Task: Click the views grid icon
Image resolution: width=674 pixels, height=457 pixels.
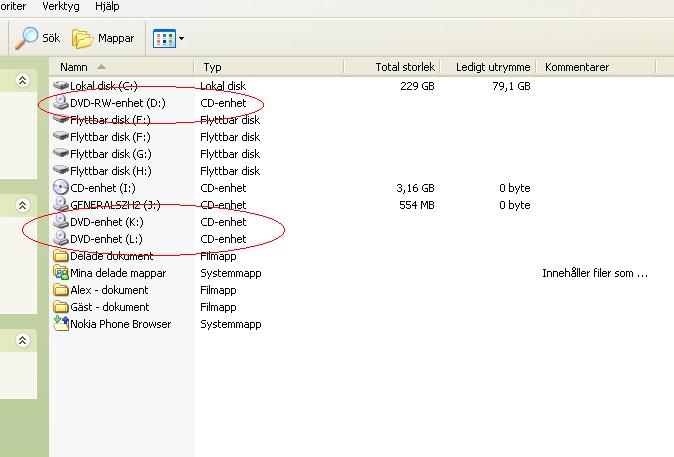Action: (x=164, y=39)
